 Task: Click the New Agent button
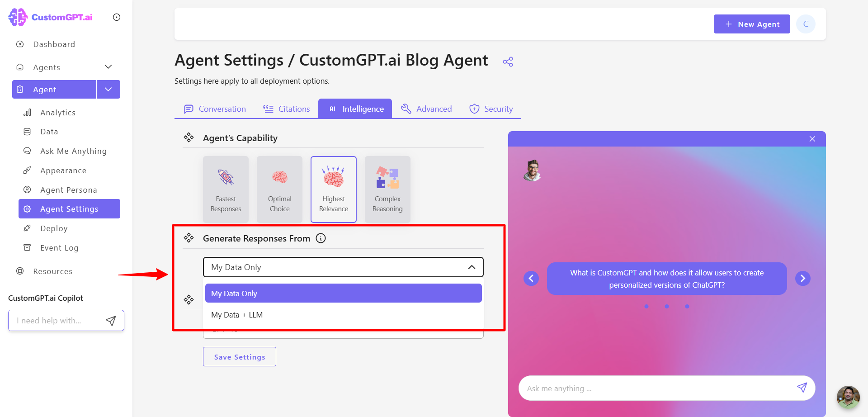(x=752, y=24)
